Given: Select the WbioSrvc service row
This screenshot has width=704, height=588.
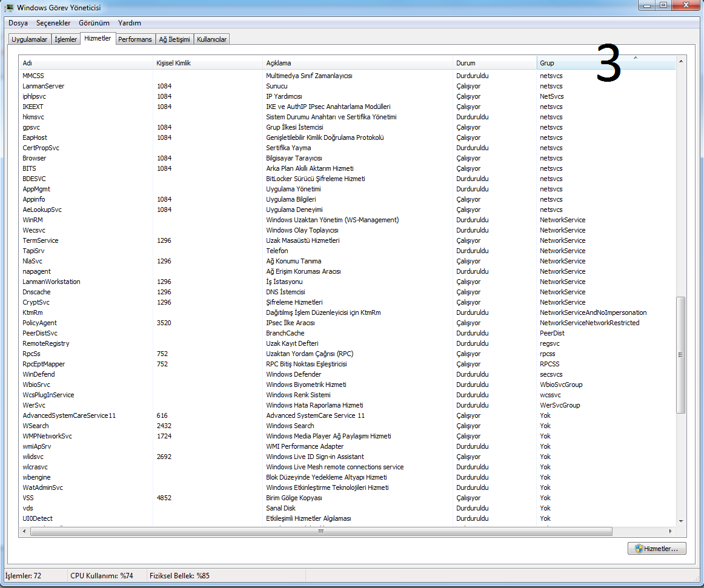Looking at the screenshot, I should [347, 385].
